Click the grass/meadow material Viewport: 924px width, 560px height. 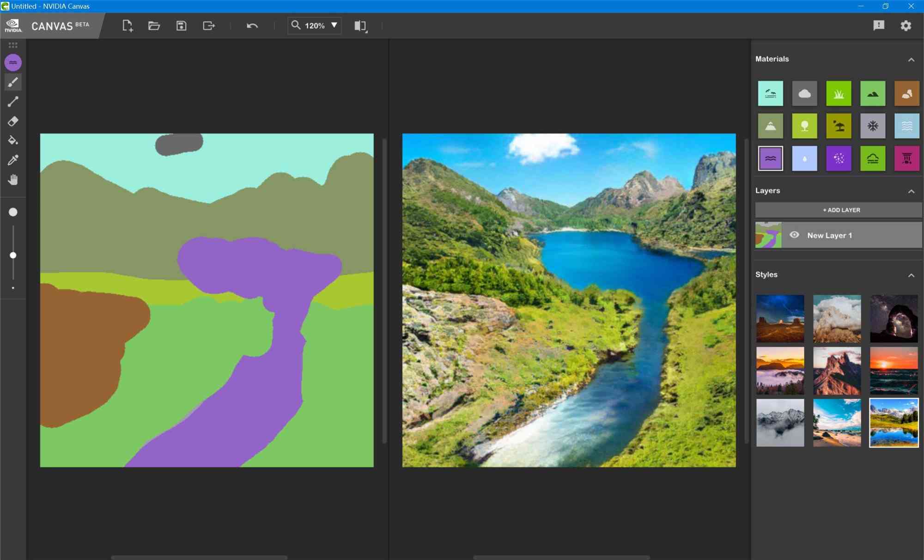[838, 93]
